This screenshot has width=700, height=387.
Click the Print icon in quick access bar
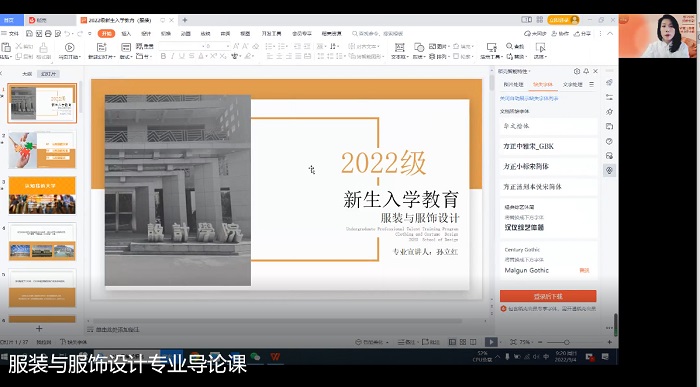(48, 33)
